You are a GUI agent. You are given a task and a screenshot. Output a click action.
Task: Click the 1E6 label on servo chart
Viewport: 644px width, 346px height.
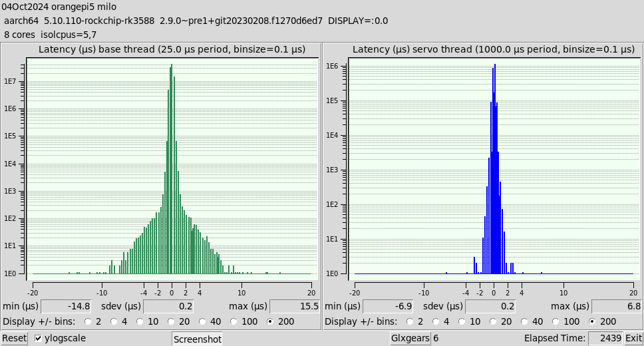point(332,66)
